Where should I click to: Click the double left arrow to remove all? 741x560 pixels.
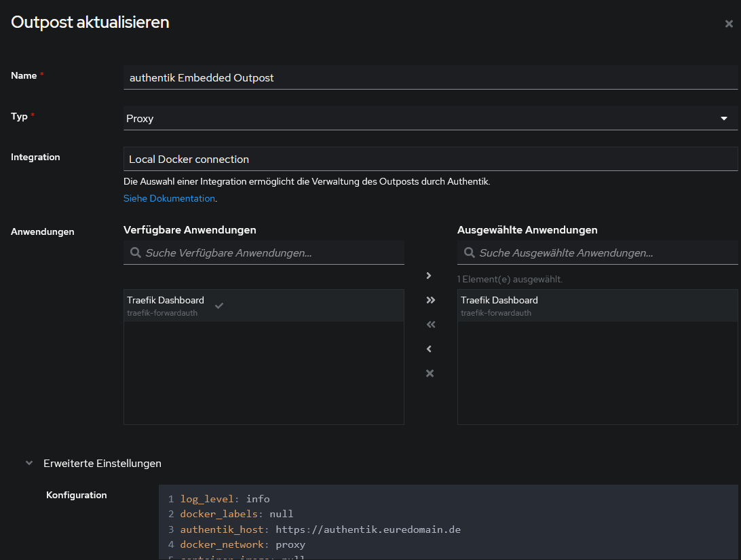(430, 324)
